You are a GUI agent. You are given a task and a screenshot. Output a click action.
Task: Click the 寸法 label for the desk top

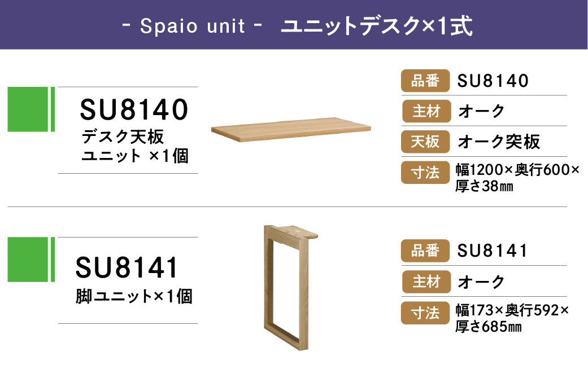click(x=425, y=173)
